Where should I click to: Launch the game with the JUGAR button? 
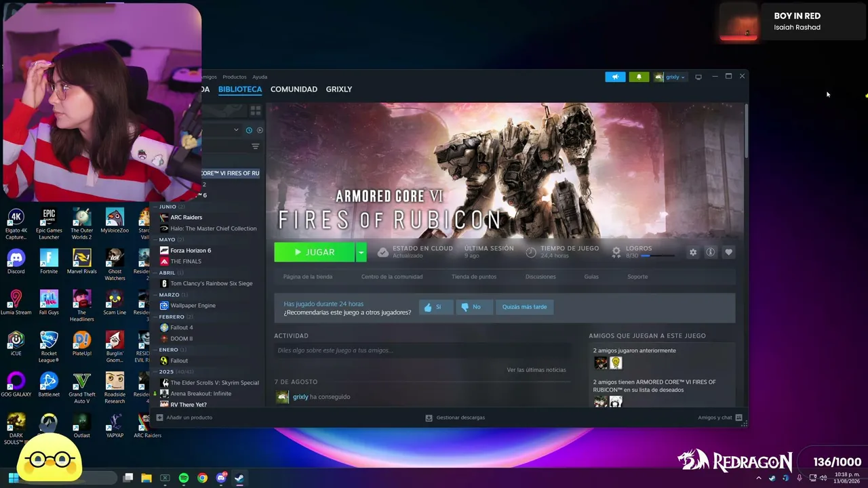(x=314, y=252)
